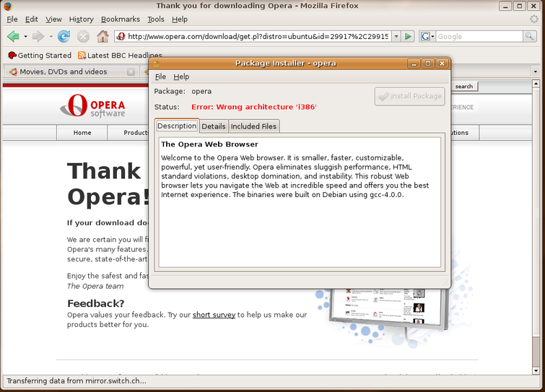Image resolution: width=545 pixels, height=392 pixels.
Task: Click the search magnifier in the Google box
Action: pyautogui.click(x=529, y=36)
